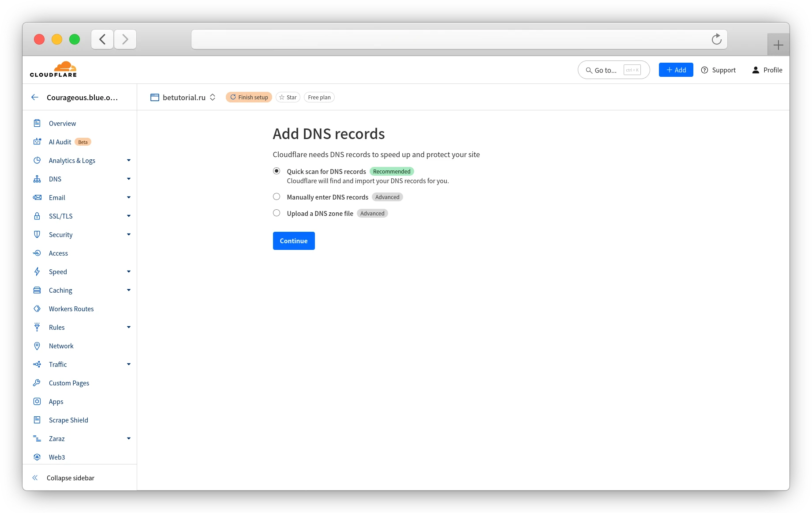The image size is (812, 513).
Task: Click the back arrow next to Courageous.blue.o...
Action: [35, 97]
